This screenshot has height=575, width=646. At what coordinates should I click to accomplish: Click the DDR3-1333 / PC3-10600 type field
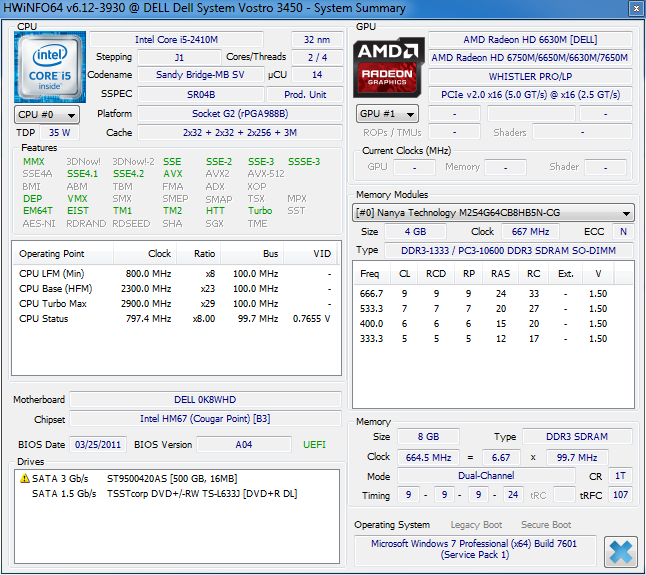click(508, 250)
